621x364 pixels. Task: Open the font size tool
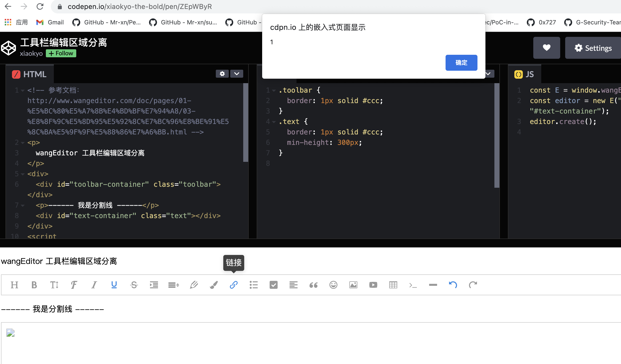click(54, 285)
